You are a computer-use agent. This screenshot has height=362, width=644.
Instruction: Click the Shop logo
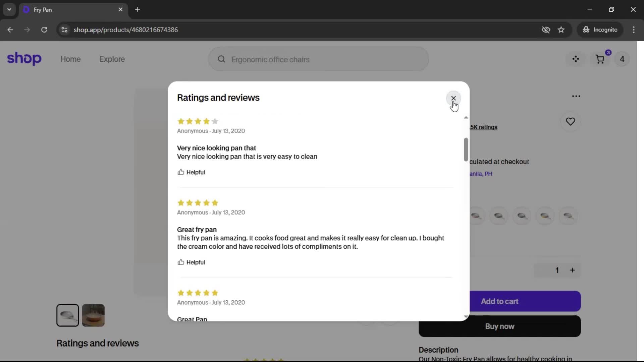[24, 59]
